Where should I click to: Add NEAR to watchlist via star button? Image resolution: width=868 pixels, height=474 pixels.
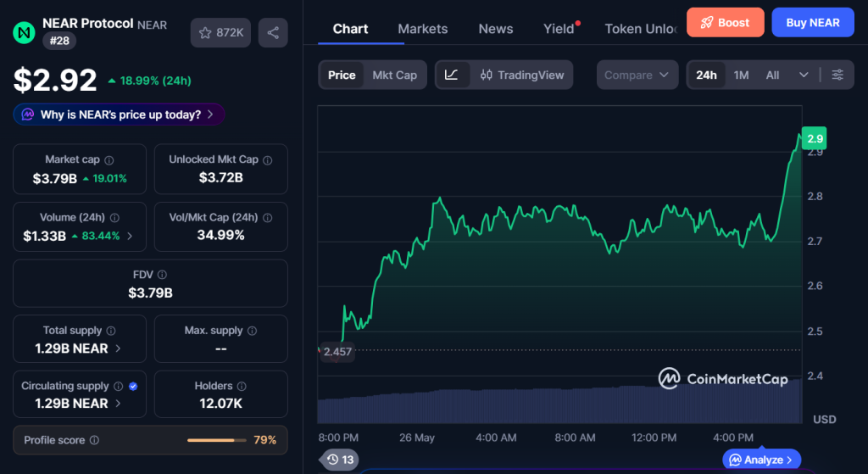click(x=220, y=33)
